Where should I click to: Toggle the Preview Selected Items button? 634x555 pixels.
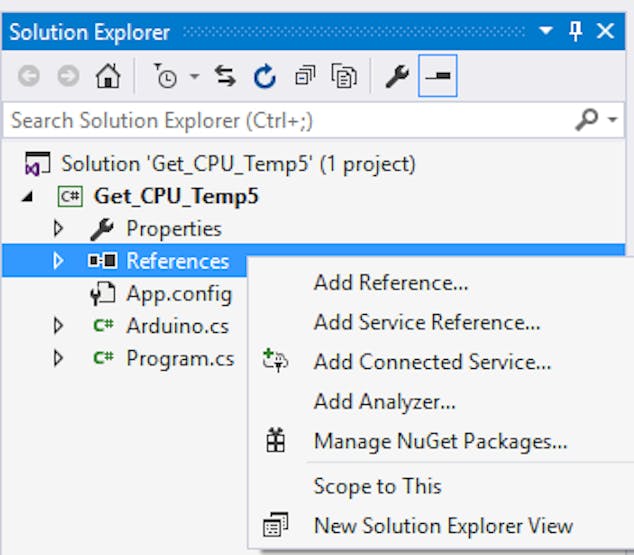click(x=438, y=77)
